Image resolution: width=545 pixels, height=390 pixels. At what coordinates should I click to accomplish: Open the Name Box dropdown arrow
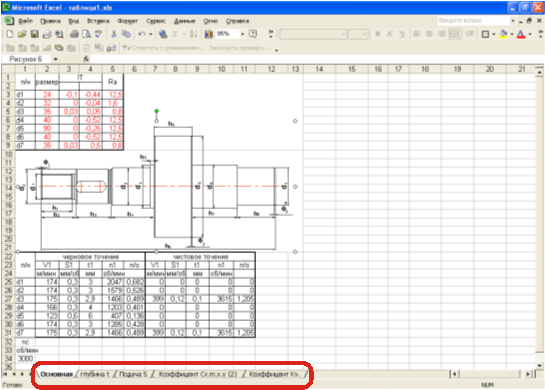55,59
